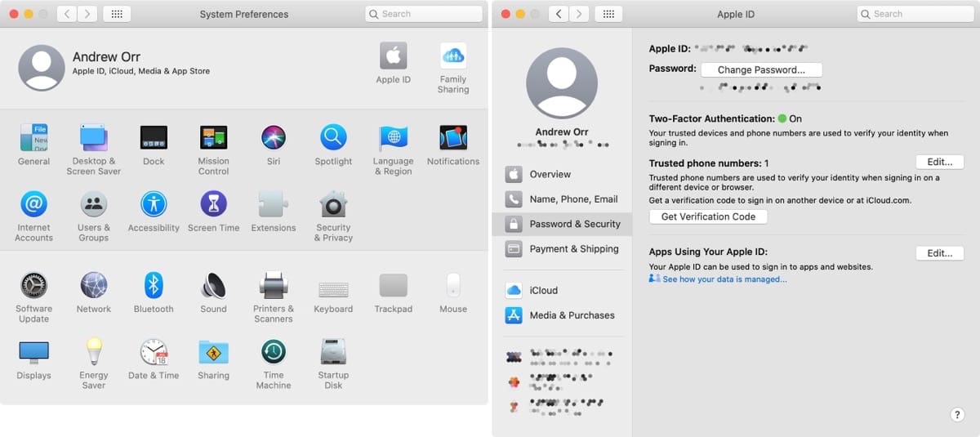The width and height of the screenshot is (980, 437).
Task: Open Sharing preferences
Action: (x=213, y=359)
